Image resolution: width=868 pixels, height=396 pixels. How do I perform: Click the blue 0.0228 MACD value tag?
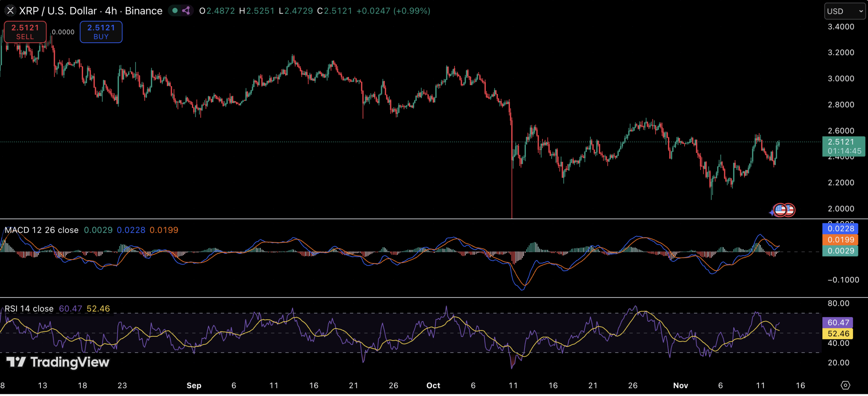point(840,229)
